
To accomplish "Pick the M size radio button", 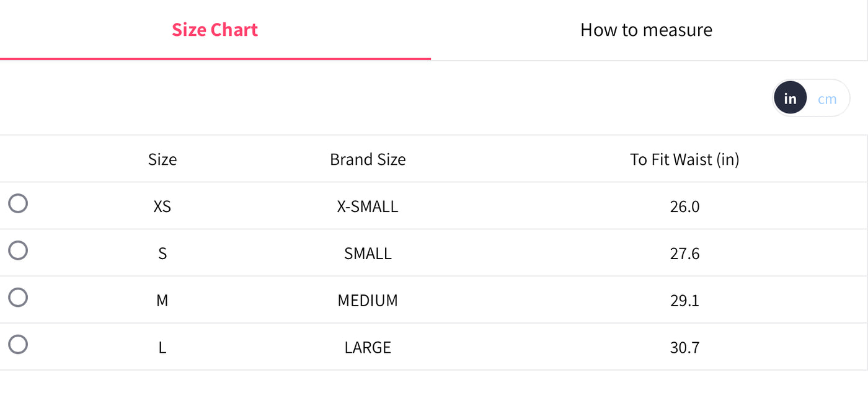I will [18, 298].
